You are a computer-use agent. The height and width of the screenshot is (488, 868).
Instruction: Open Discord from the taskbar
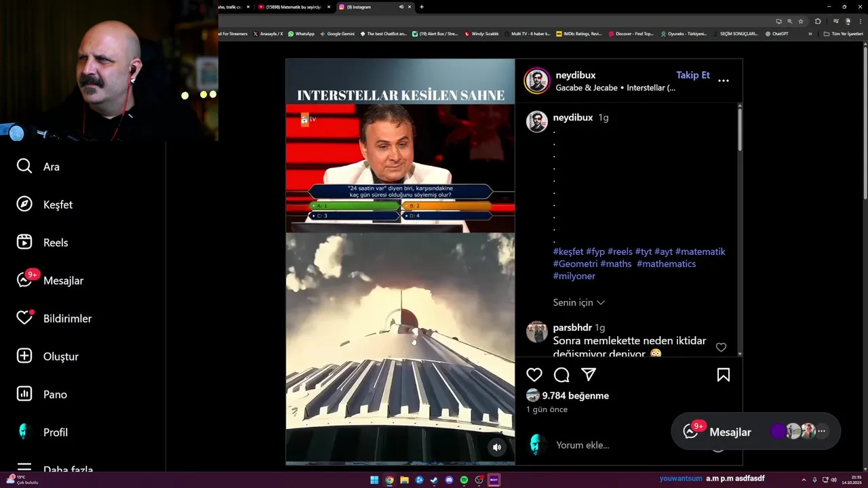tap(449, 480)
